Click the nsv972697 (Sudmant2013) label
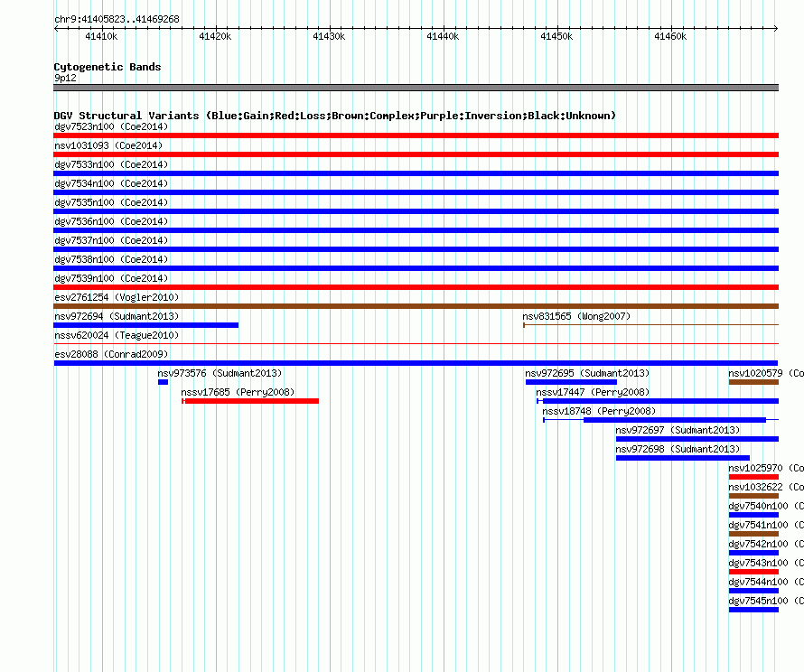Image resolution: width=804 pixels, height=672 pixels. tap(678, 430)
